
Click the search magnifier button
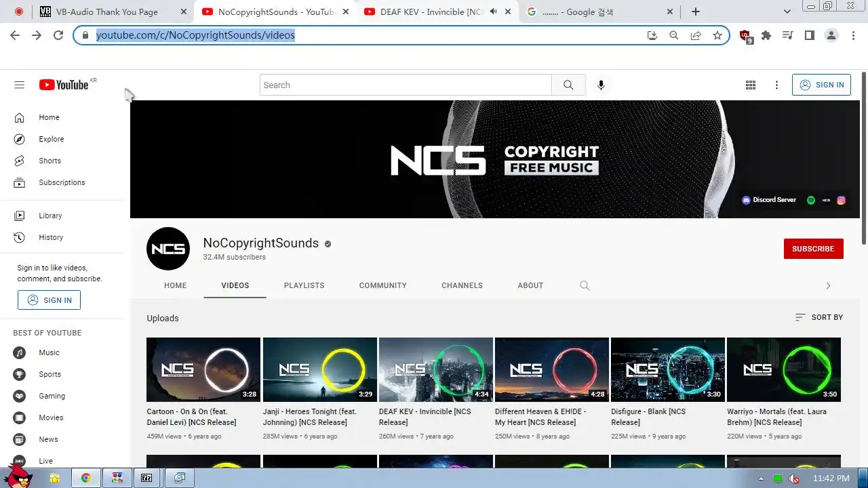coord(568,85)
